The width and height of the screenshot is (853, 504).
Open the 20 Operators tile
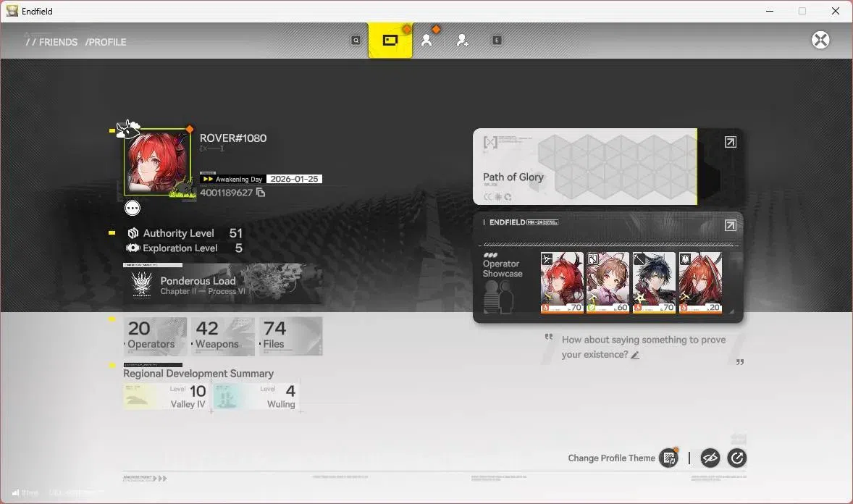click(155, 337)
